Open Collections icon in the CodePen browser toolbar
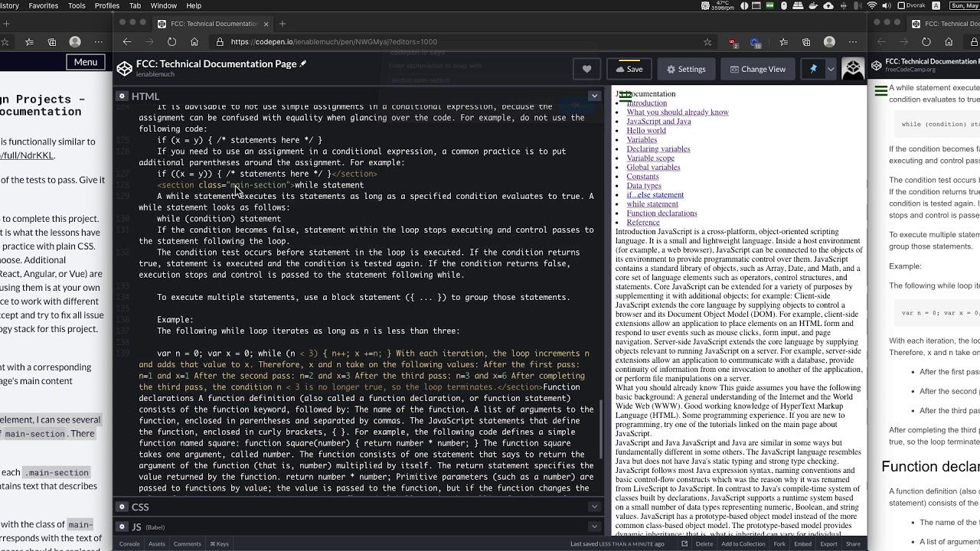The image size is (980, 551). [806, 42]
